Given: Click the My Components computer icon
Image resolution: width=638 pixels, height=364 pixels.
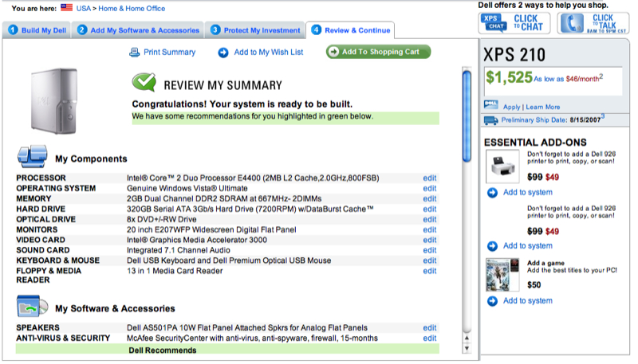Looking at the screenshot, I should pyautogui.click(x=32, y=156).
